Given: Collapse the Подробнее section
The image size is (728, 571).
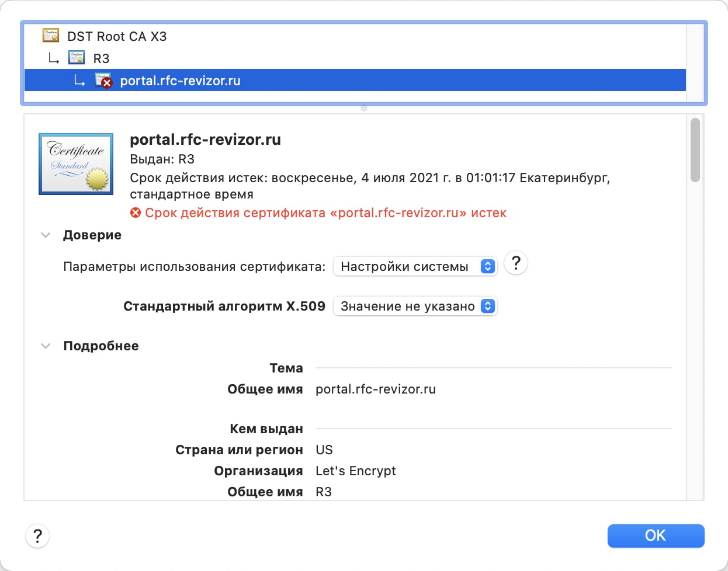Looking at the screenshot, I should (x=46, y=346).
